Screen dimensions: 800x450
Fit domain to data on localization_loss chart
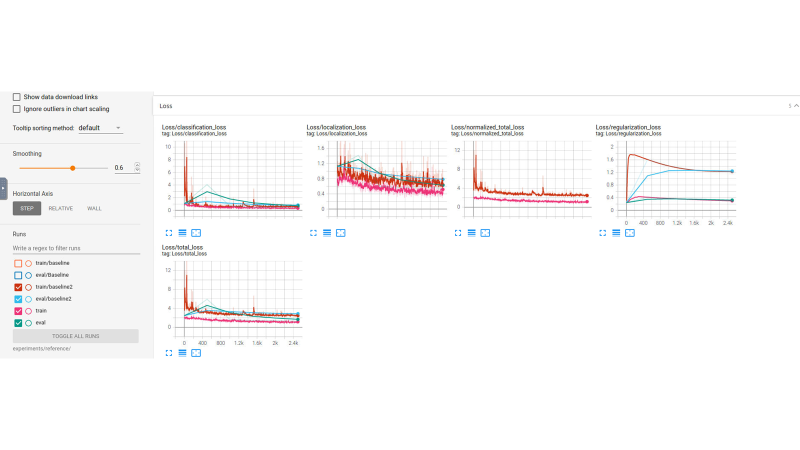(x=341, y=233)
